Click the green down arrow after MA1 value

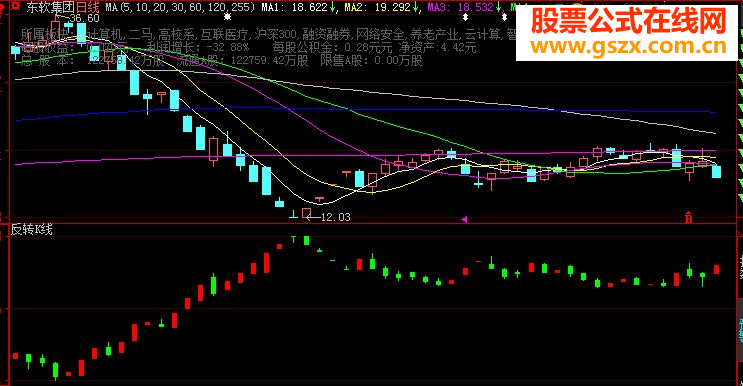pos(333,7)
